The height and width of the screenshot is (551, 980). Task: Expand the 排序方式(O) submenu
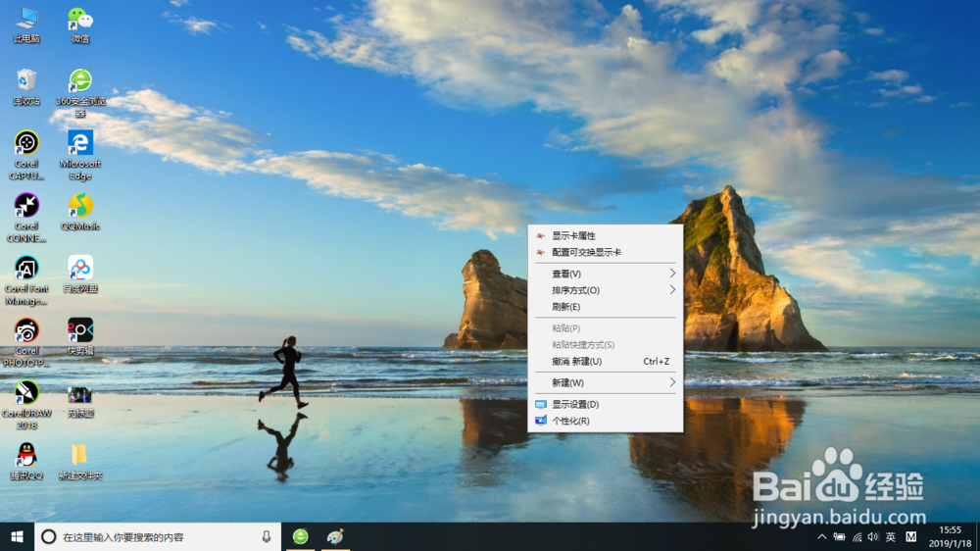(x=605, y=290)
